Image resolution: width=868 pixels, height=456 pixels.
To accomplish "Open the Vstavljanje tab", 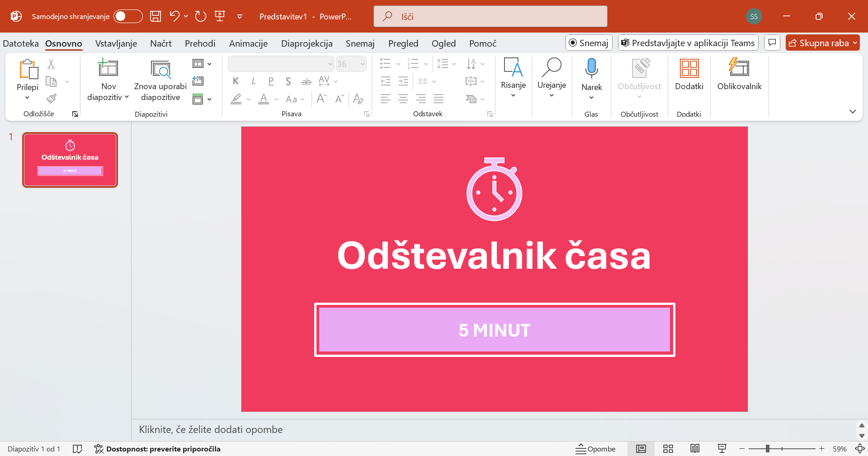I will (x=116, y=43).
